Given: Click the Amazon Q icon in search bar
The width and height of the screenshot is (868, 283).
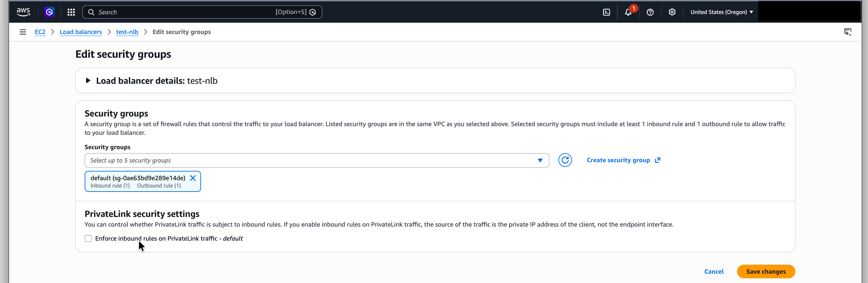Looking at the screenshot, I should pos(313,12).
